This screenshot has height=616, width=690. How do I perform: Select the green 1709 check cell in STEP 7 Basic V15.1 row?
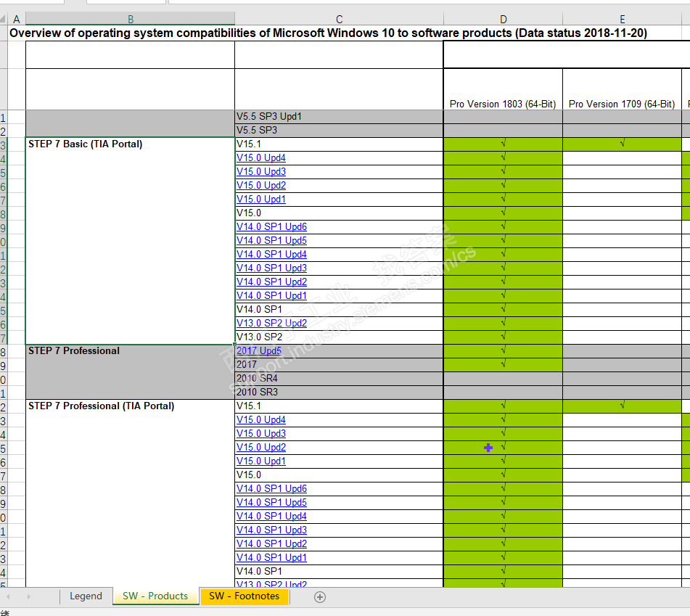[623, 144]
